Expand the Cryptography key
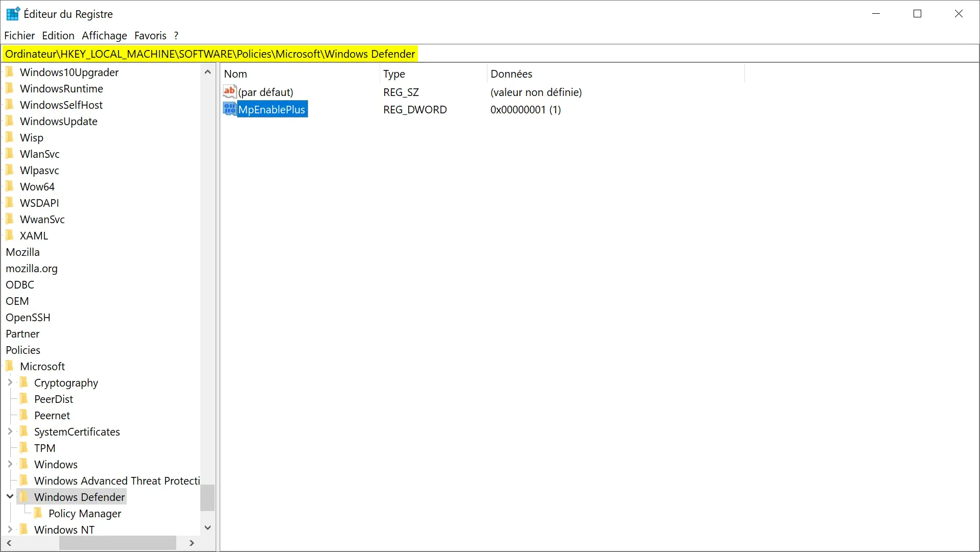This screenshot has height=552, width=980. click(10, 382)
